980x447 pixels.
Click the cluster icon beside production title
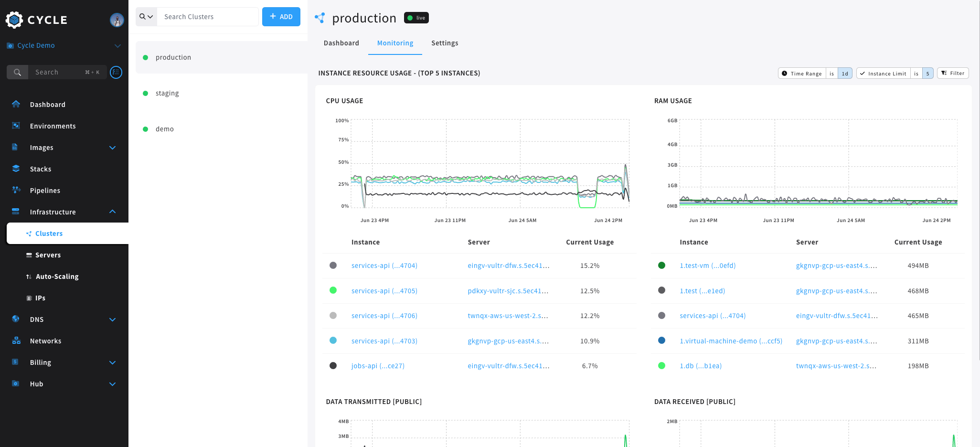click(320, 18)
